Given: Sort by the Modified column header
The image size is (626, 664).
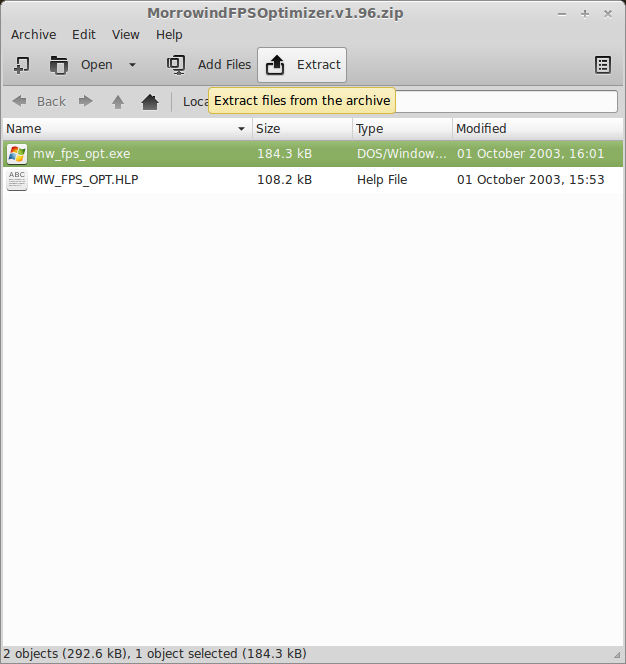Looking at the screenshot, I should point(538,129).
